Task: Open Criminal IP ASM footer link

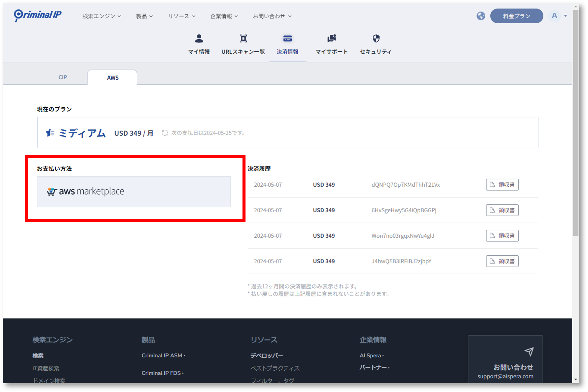Action: tap(162, 356)
